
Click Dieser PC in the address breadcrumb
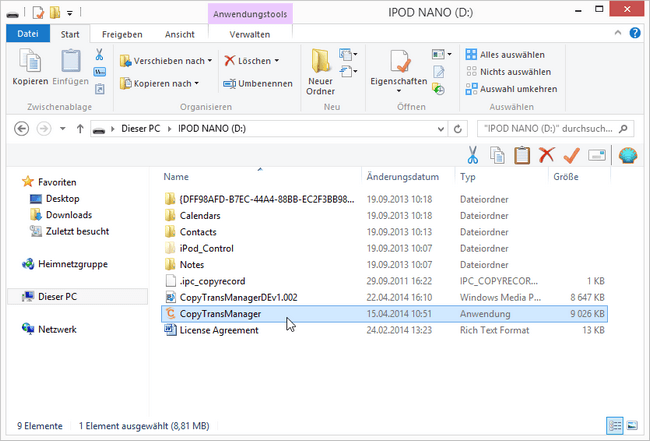[141, 129]
